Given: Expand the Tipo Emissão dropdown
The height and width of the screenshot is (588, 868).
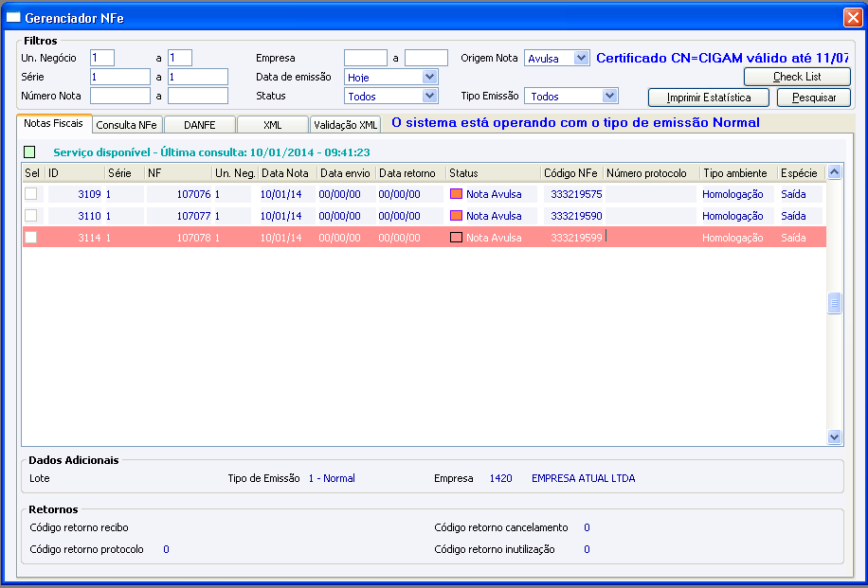Looking at the screenshot, I should tap(609, 96).
